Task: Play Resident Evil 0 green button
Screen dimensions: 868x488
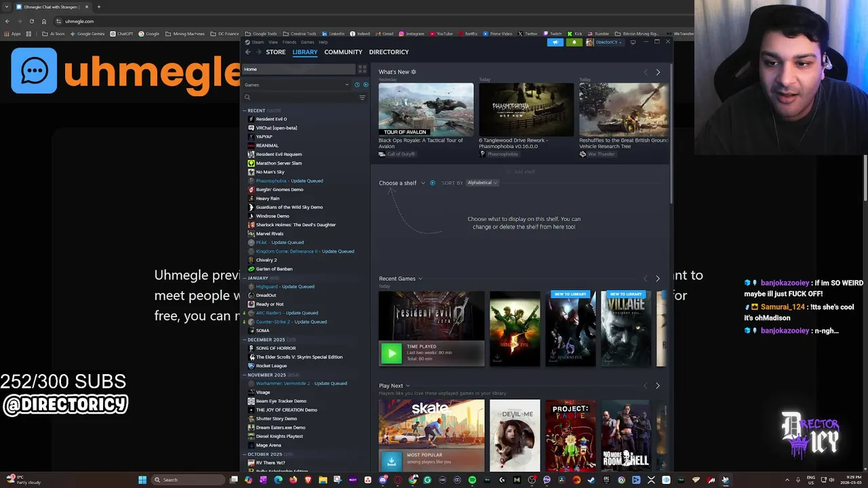Action: point(391,352)
